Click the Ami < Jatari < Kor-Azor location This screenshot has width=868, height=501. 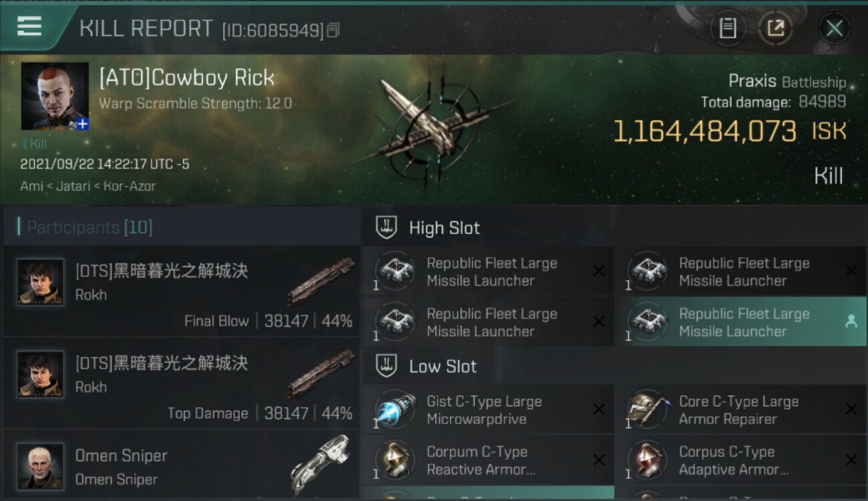(x=87, y=186)
